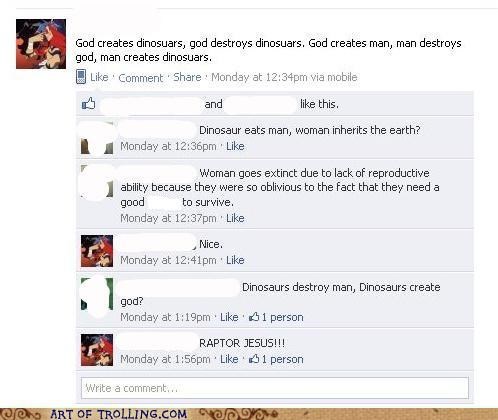
Task: Like the 12:37pm 'Woman goes extinct' comment
Action: (235, 218)
